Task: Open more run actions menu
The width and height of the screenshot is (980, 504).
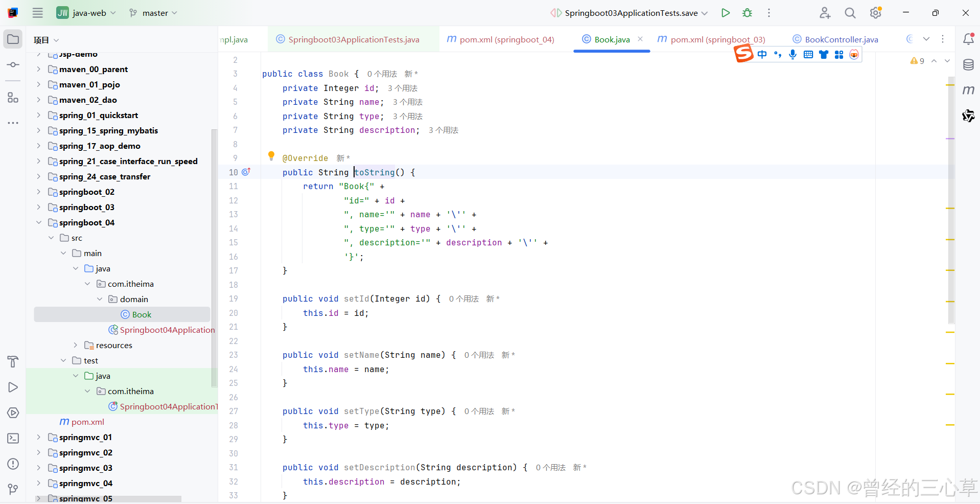Action: pyautogui.click(x=769, y=13)
